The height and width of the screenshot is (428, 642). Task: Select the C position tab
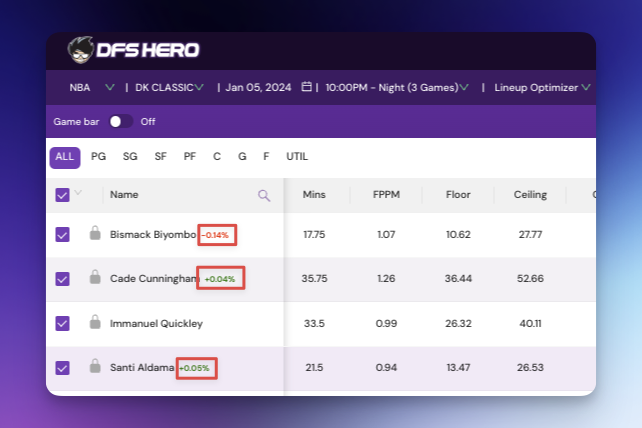coord(217,156)
